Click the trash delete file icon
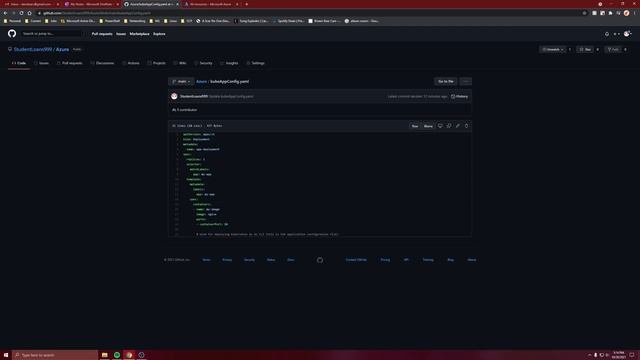 click(467, 126)
